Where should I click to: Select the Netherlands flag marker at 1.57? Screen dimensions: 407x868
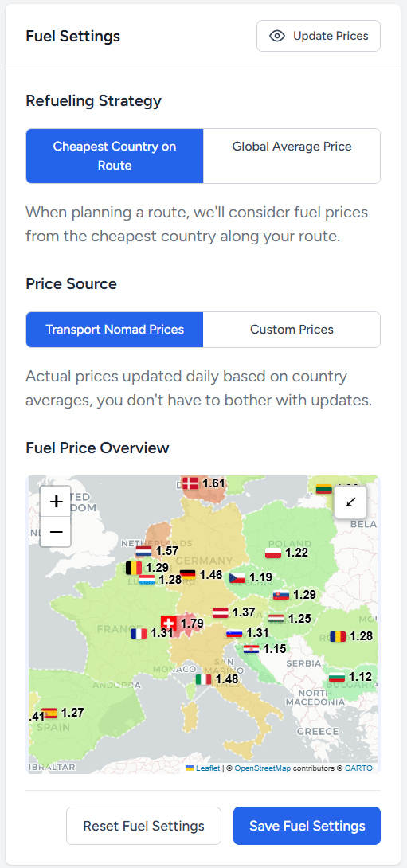click(x=144, y=551)
